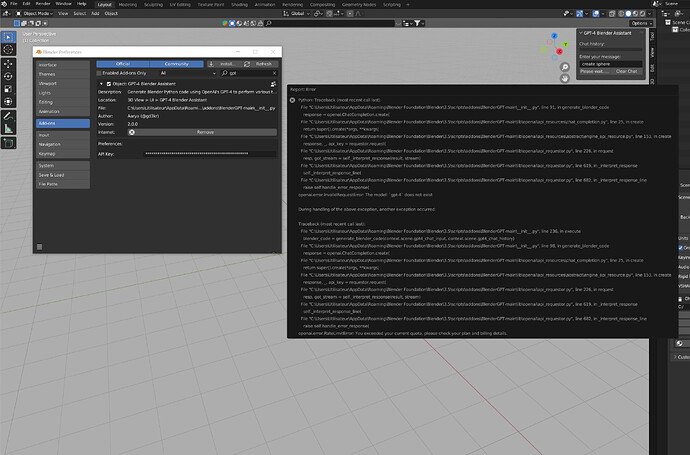Switch to the Sculpting workspace tab
690x455 pixels.
point(153,4)
